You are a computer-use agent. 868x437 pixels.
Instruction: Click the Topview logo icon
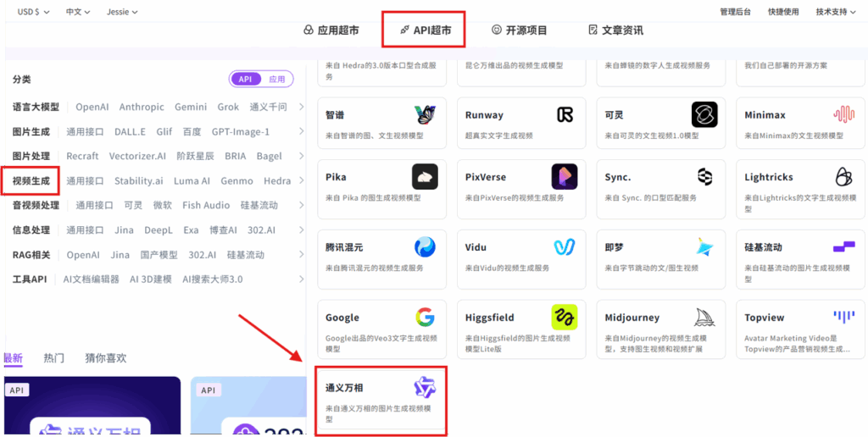[843, 316]
